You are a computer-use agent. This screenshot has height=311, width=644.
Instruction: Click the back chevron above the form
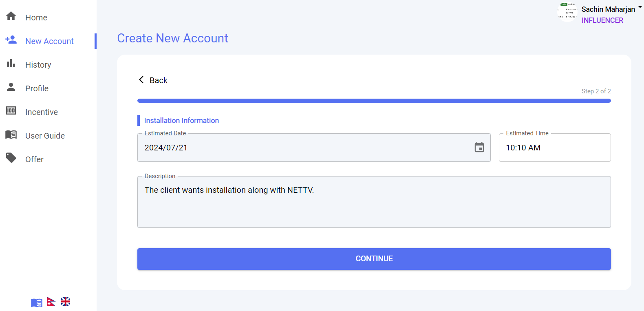pyautogui.click(x=141, y=79)
